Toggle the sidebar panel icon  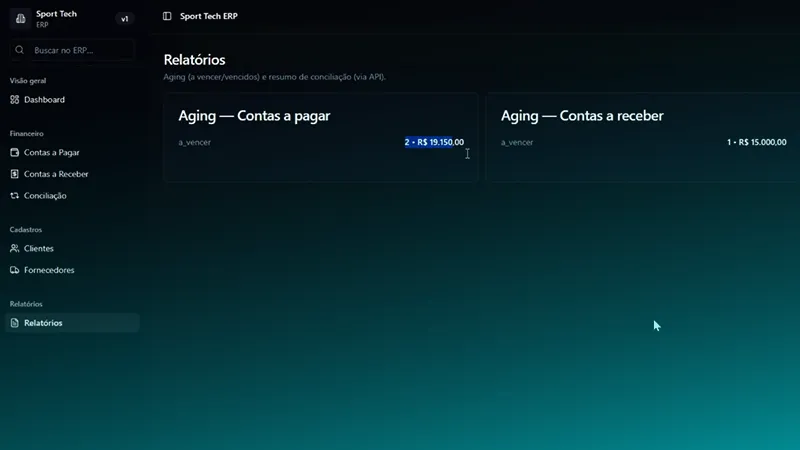click(167, 16)
